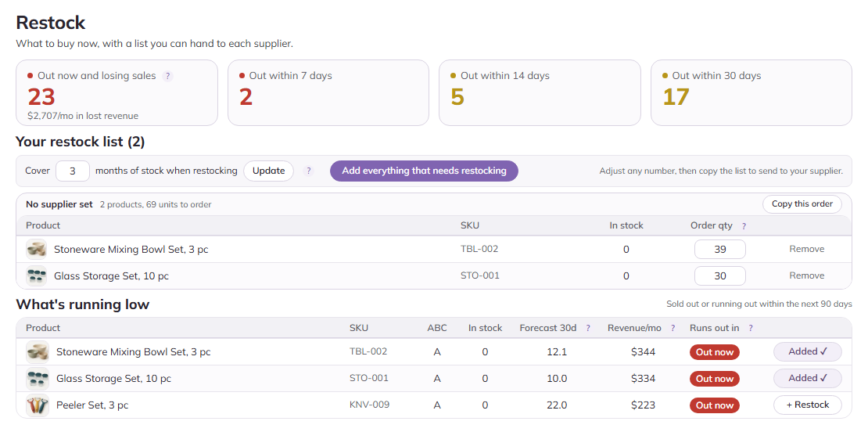Click Stoneware Mixing Bowl thumbnail in restock list

tap(36, 249)
